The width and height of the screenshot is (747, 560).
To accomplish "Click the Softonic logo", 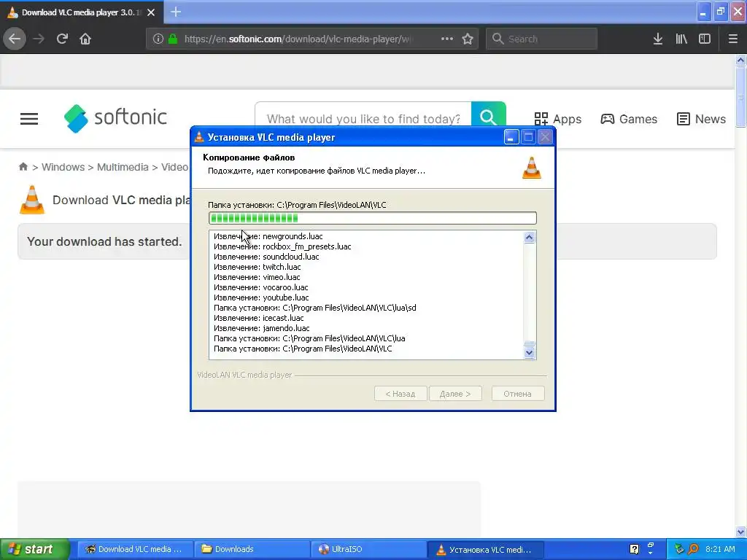I will pos(115,118).
